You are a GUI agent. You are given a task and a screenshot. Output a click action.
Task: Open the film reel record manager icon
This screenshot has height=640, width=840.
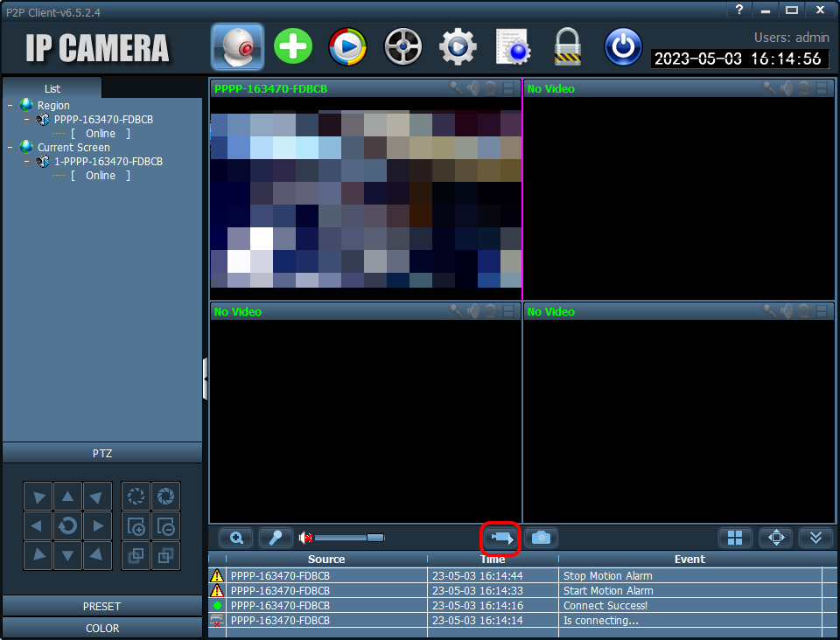tap(402, 46)
